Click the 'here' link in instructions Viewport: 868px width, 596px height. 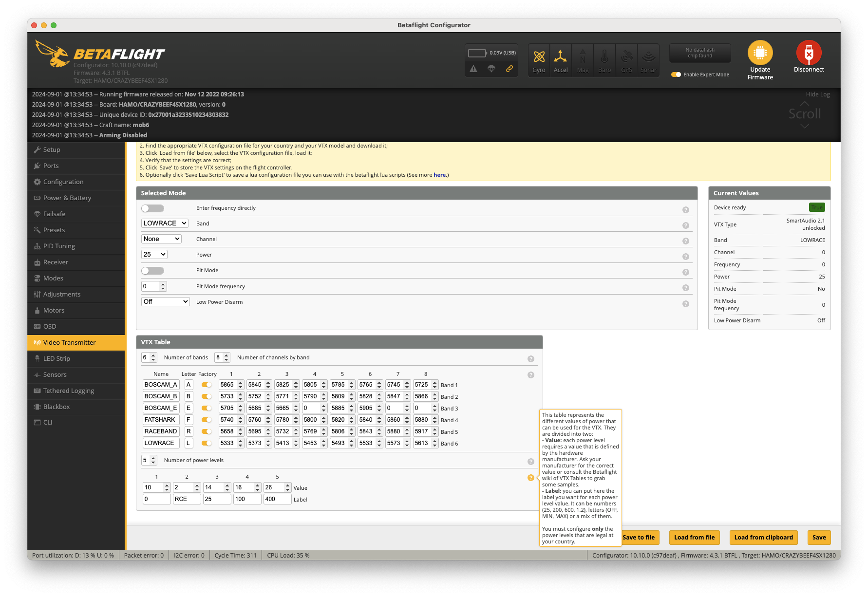439,175
